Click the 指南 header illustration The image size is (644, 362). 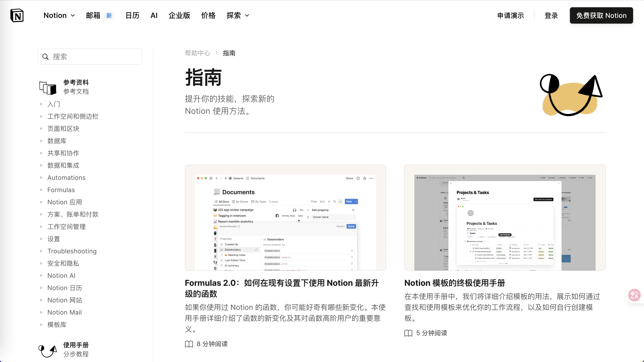pyautogui.click(x=571, y=95)
